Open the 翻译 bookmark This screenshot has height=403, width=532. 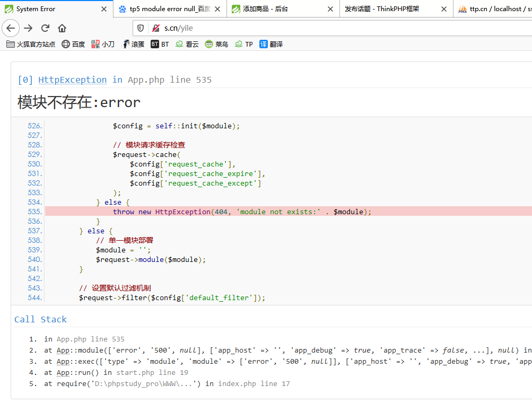pyautogui.click(x=271, y=44)
